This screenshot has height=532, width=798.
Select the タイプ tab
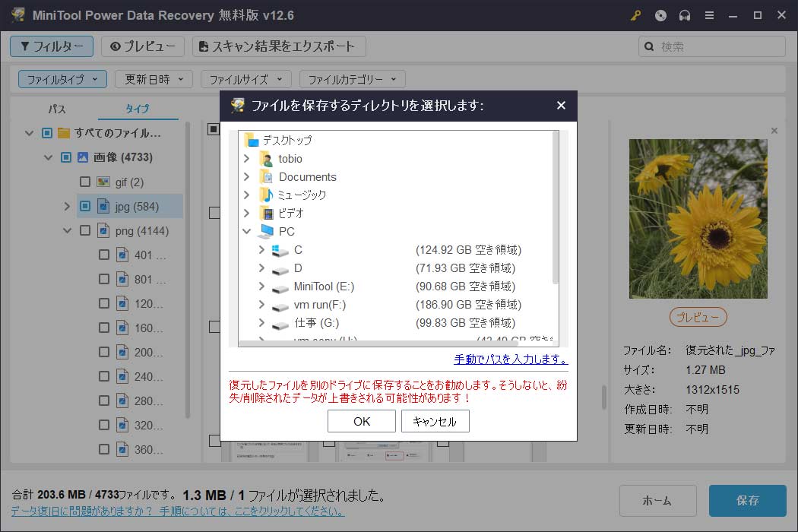click(x=138, y=109)
